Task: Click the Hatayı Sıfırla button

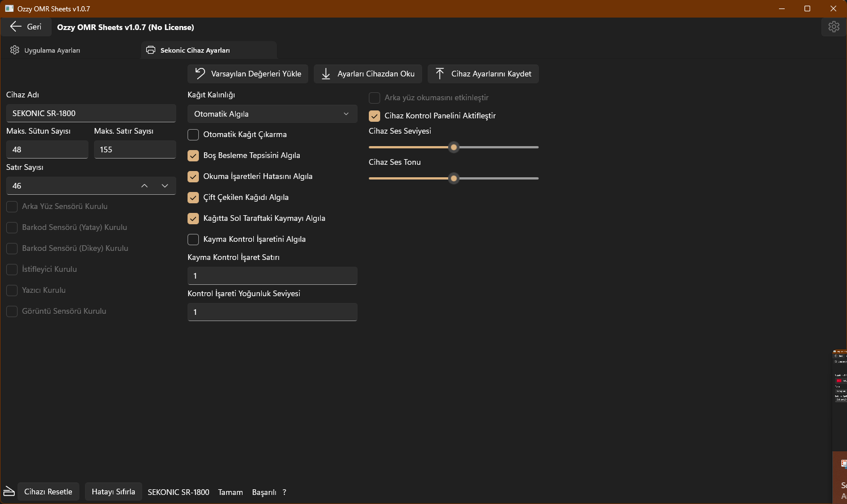Action: click(x=113, y=492)
